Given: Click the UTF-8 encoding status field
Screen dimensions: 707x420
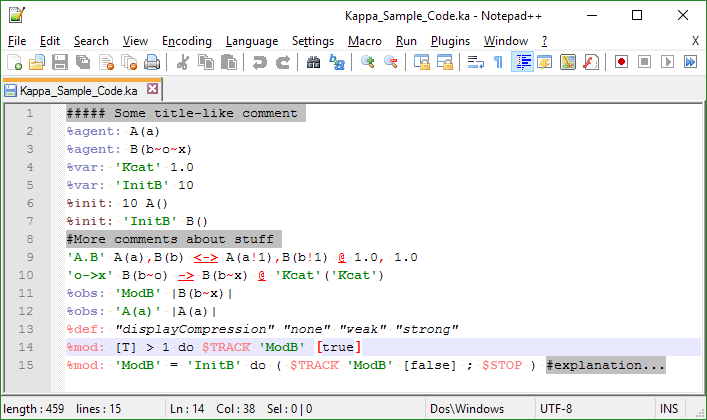Looking at the screenshot, I should click(x=556, y=409).
